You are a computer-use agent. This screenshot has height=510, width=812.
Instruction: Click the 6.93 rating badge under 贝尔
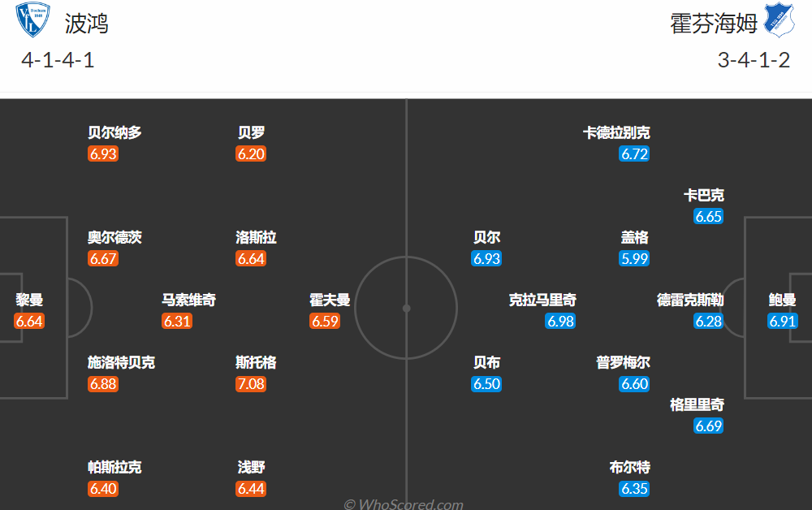(486, 258)
